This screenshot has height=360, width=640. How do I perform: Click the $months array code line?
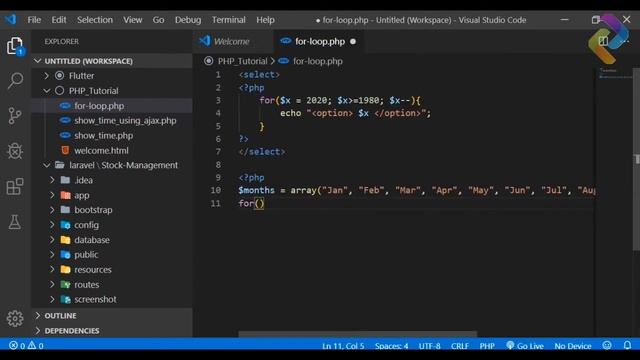coord(416,190)
